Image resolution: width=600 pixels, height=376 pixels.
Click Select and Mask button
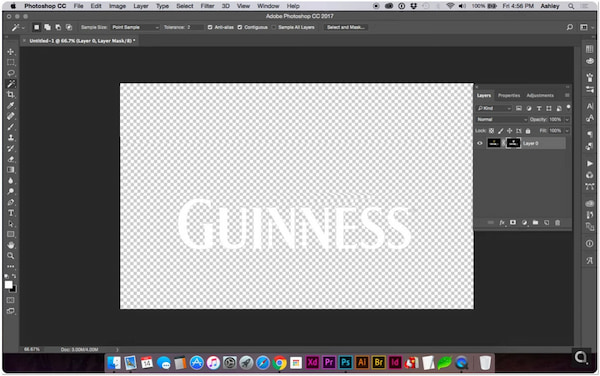(346, 27)
